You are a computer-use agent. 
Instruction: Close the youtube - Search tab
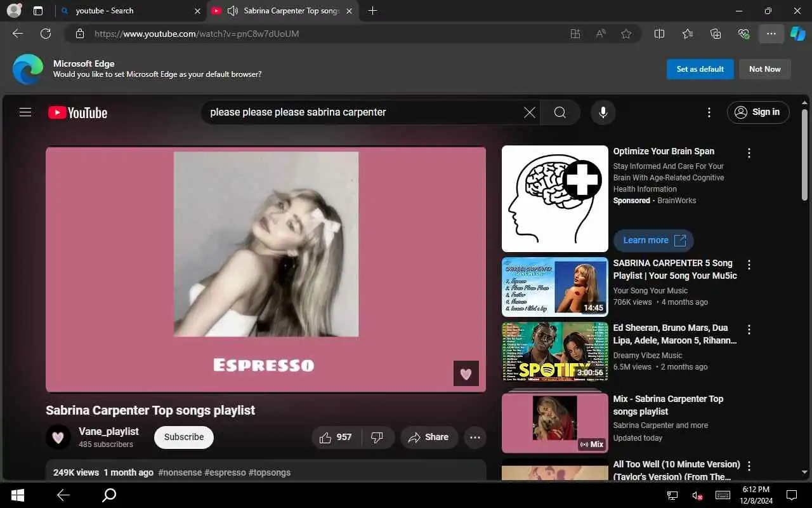(x=197, y=11)
